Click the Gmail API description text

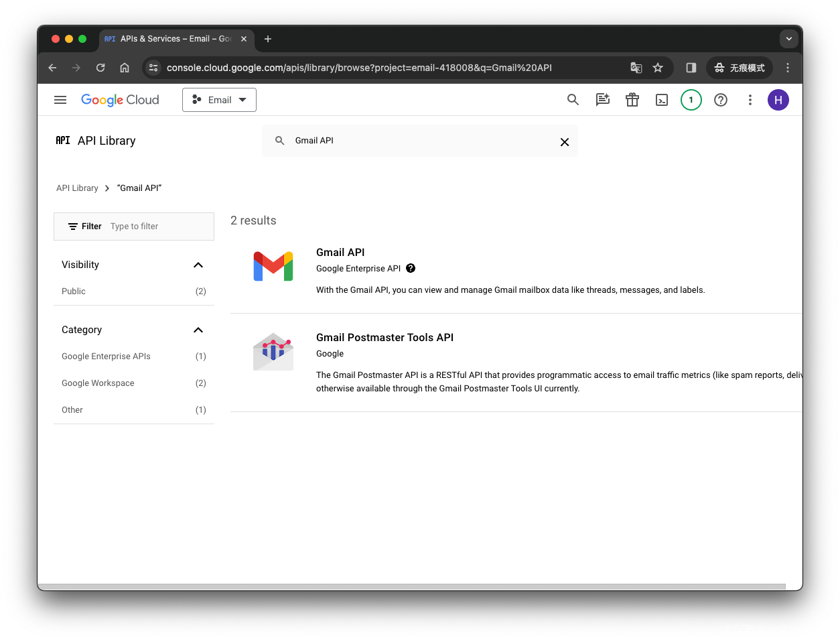click(x=510, y=290)
